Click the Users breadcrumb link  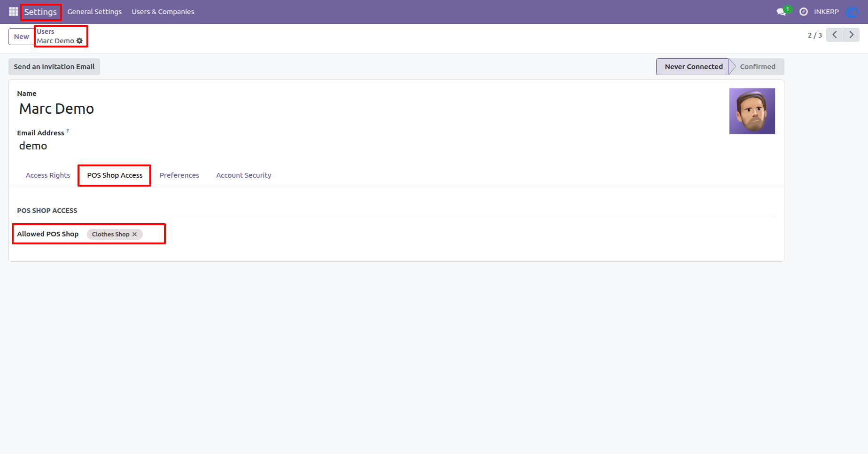coord(46,31)
